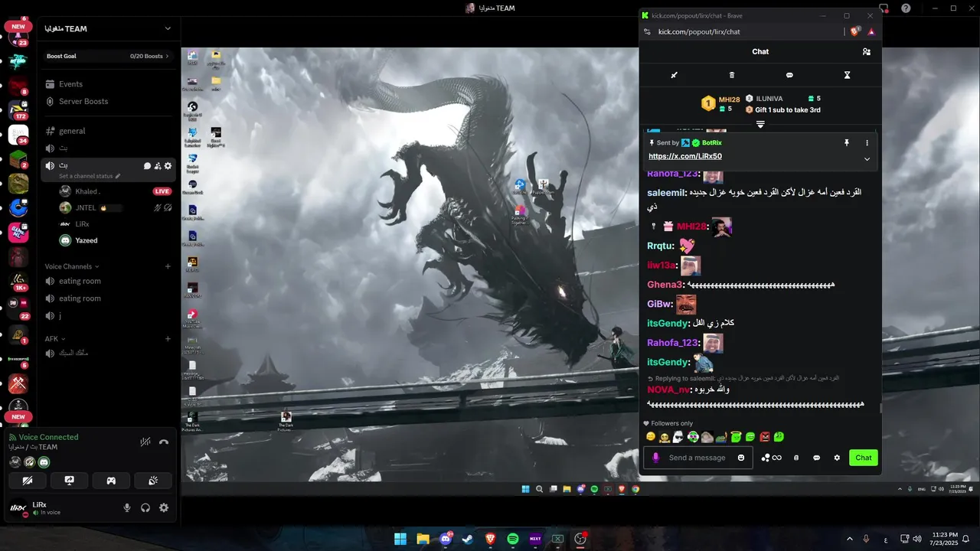The image size is (980, 551).
Task: Expand the gift leaderboard handle
Action: (760, 124)
